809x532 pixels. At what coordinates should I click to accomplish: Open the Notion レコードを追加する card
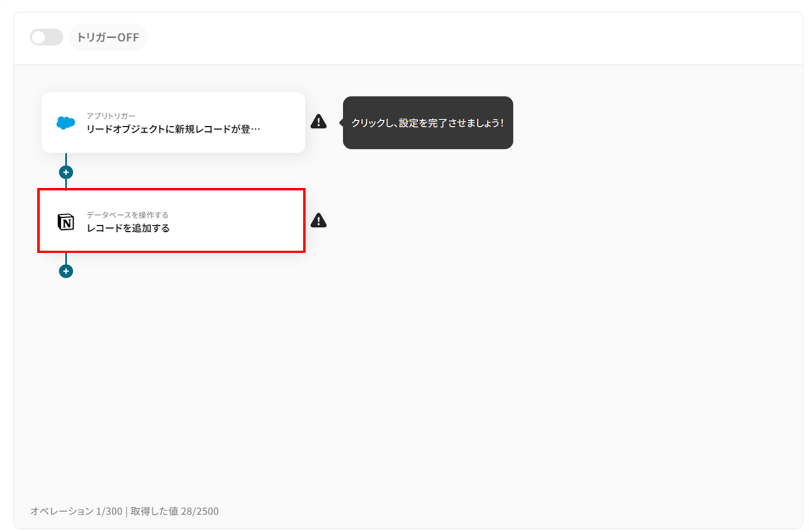(x=171, y=221)
